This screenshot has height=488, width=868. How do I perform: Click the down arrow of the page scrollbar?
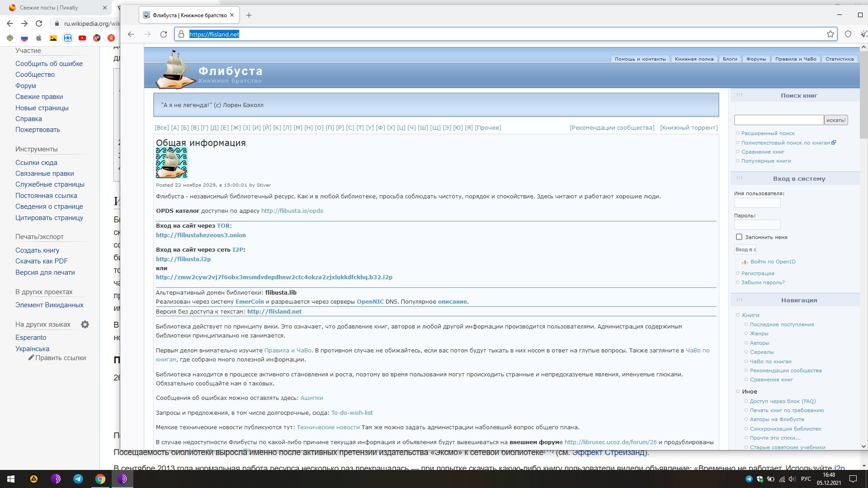863,446
